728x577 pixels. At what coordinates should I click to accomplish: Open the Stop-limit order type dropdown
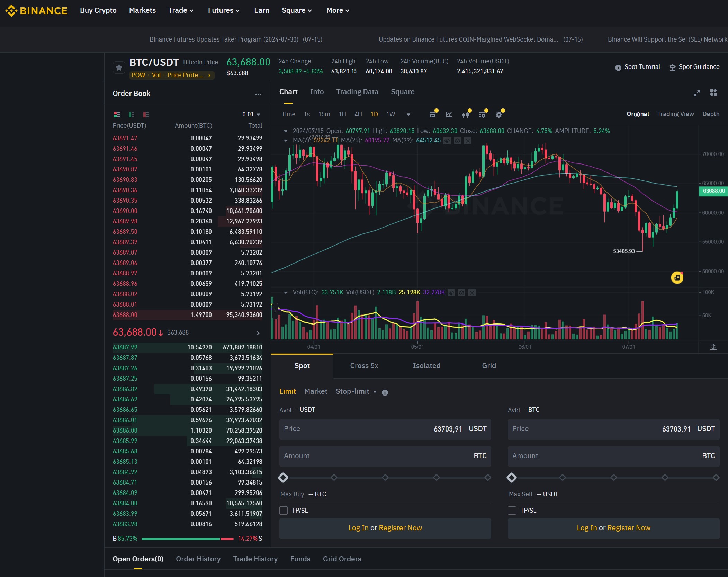(x=356, y=391)
